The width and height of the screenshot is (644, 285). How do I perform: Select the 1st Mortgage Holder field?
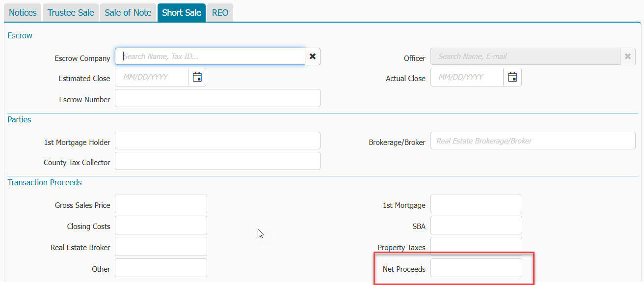coord(217,141)
